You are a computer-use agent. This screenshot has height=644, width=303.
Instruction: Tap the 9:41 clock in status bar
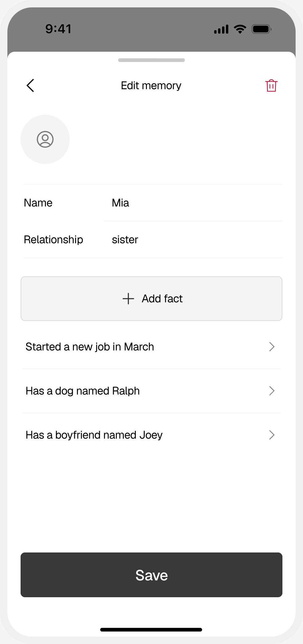(59, 29)
